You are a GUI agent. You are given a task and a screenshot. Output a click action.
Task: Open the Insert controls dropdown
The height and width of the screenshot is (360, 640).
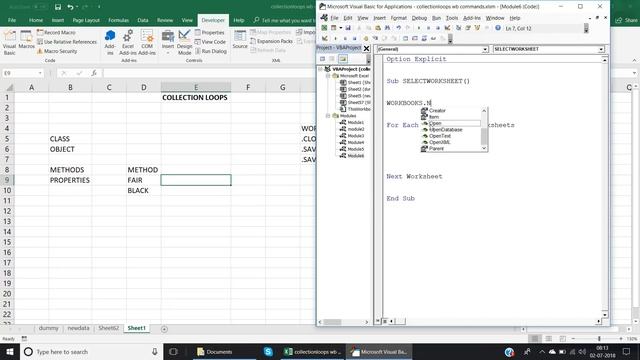point(168,42)
